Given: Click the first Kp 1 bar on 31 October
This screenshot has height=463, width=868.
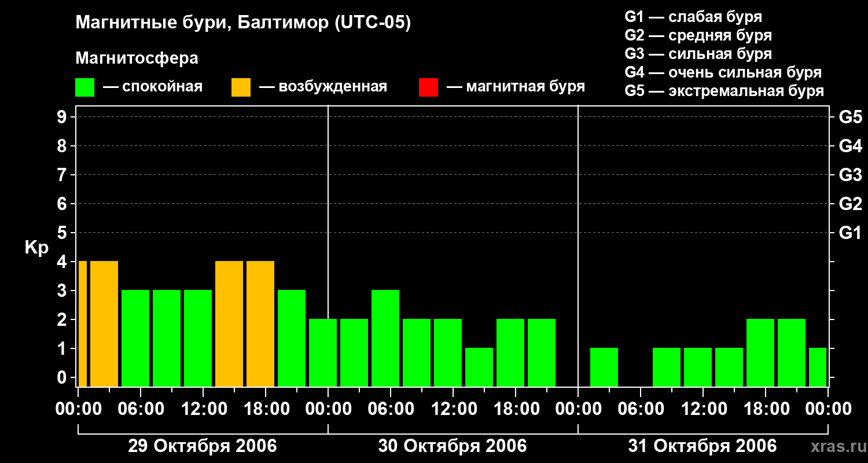Looking at the screenshot, I should (x=604, y=367).
